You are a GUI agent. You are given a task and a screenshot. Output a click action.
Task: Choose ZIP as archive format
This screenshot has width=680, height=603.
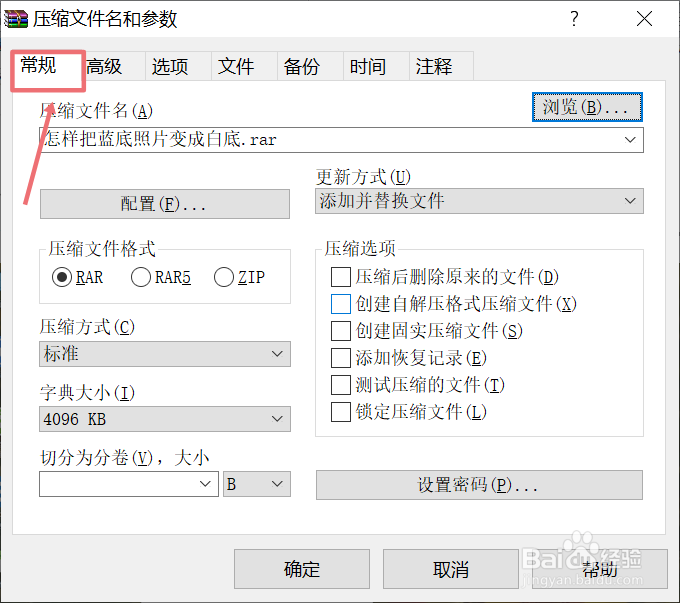click(224, 277)
